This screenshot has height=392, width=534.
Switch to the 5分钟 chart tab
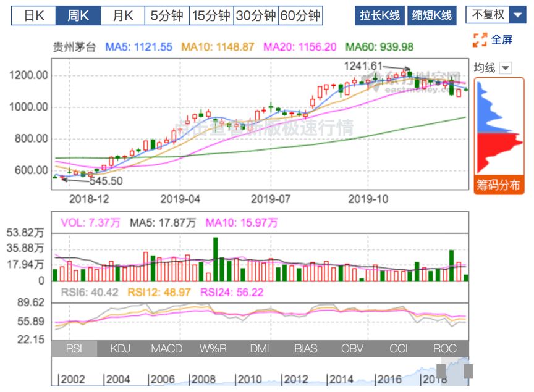click(167, 15)
